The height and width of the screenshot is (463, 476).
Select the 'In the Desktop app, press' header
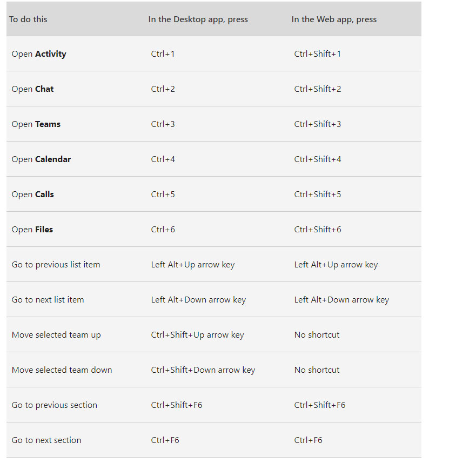pyautogui.click(x=198, y=19)
